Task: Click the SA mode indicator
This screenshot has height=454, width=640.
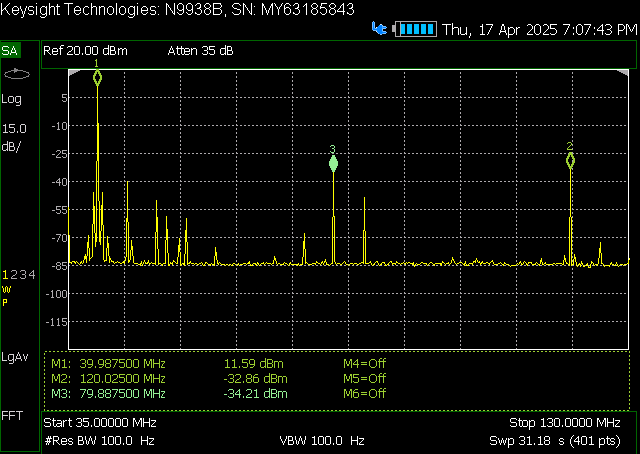Action: [x=10, y=51]
